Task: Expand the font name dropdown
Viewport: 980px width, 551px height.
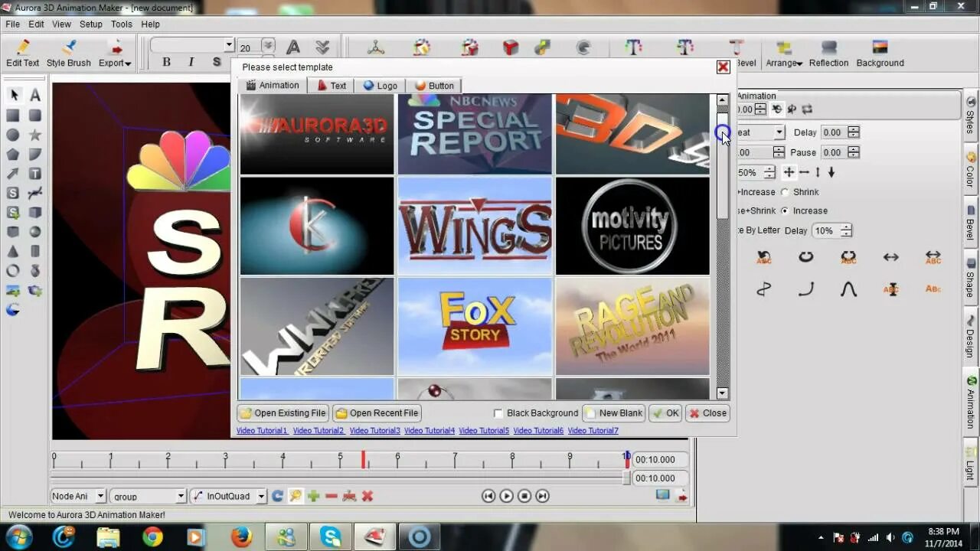Action: coord(228,45)
